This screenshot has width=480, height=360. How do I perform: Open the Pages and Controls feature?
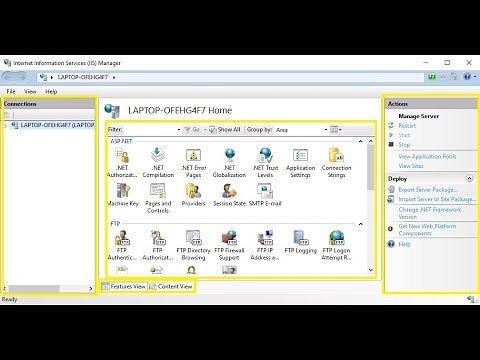click(158, 198)
